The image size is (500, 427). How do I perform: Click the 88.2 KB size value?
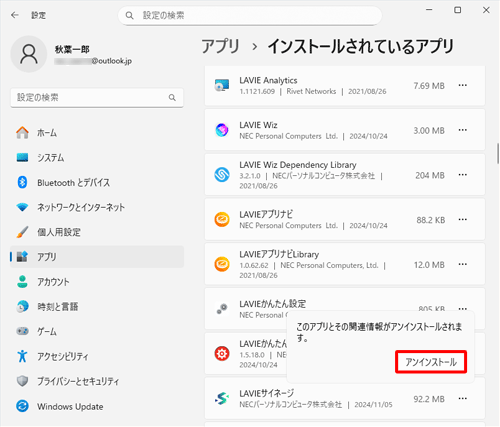pos(431,220)
